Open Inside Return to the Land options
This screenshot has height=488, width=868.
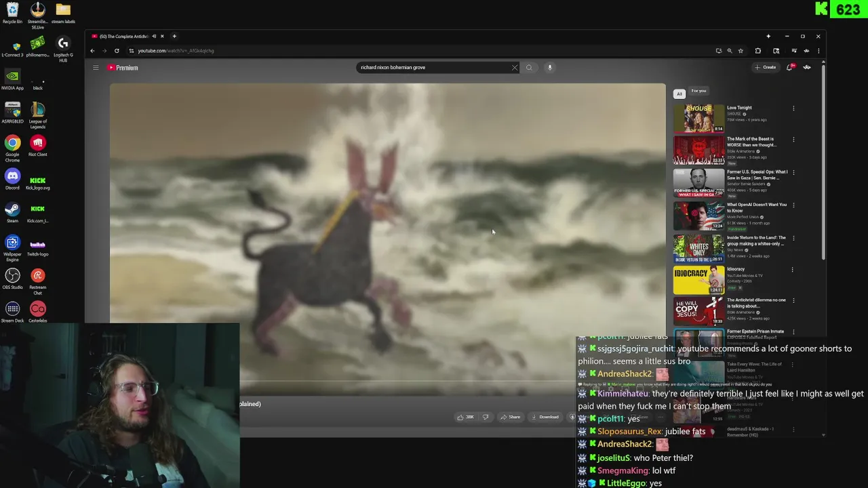point(793,239)
